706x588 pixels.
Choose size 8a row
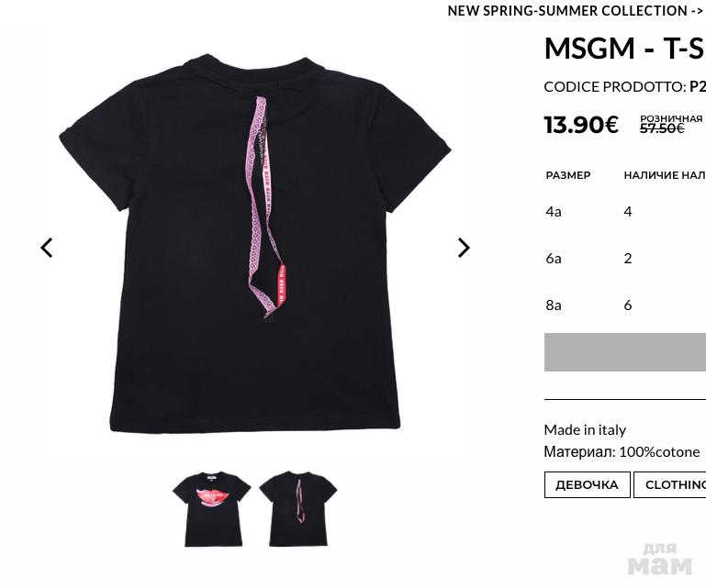625,305
